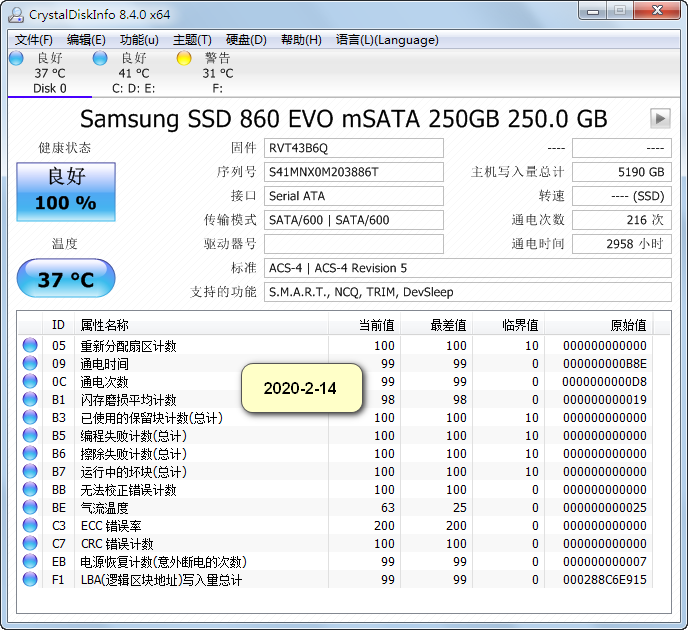The height and width of the screenshot is (630, 688).
Task: Click the 属性名称 column header
Action: click(201, 325)
